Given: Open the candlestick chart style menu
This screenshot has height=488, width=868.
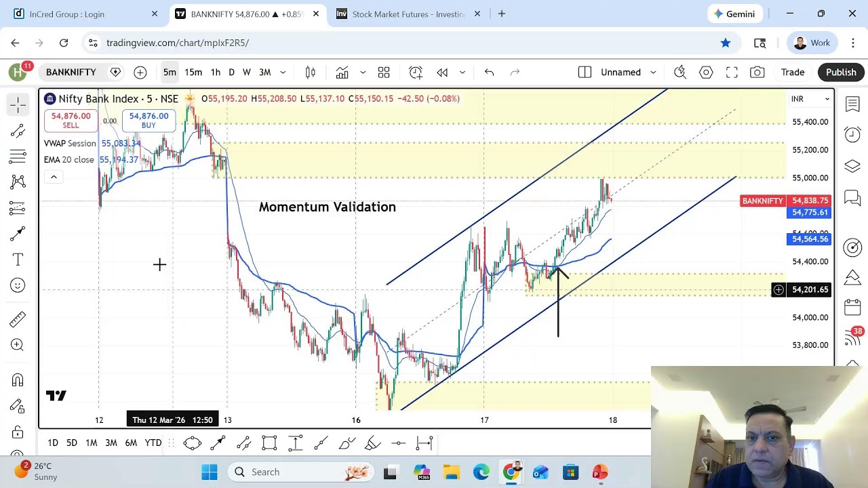Looking at the screenshot, I should coord(311,73).
